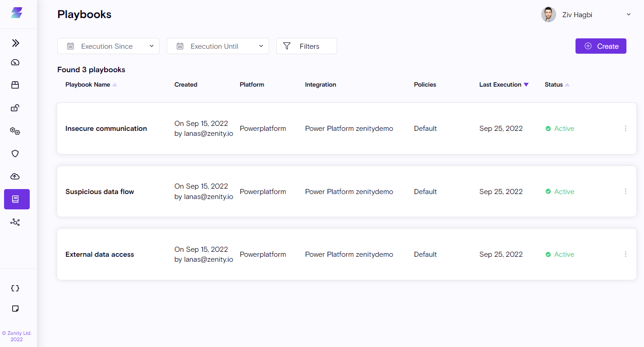Open the sticky note icon in sidebar
The width and height of the screenshot is (644, 347).
(15, 309)
